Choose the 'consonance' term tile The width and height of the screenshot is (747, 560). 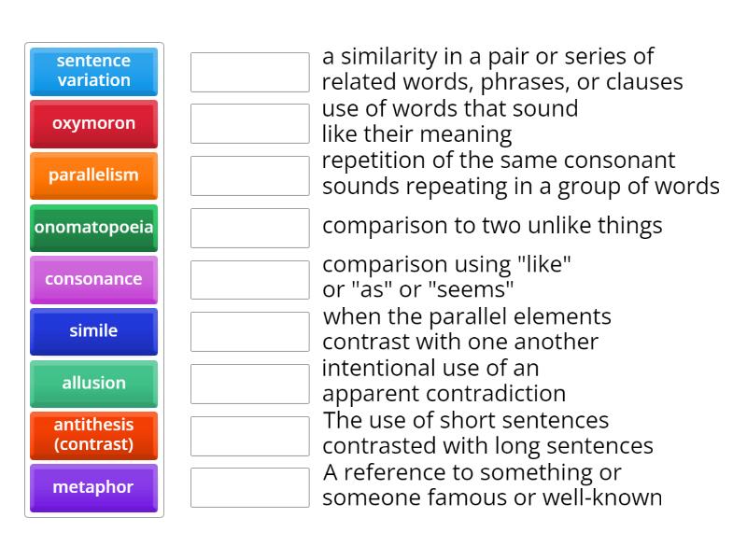[93, 279]
